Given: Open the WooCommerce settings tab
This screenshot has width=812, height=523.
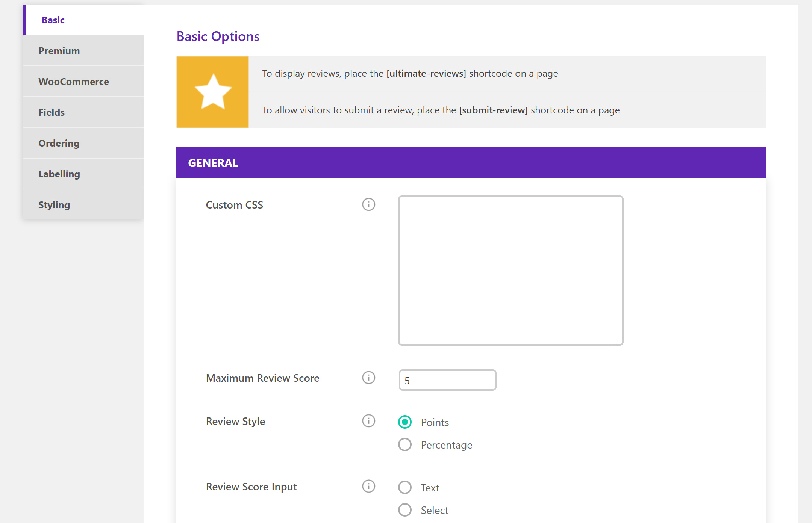Looking at the screenshot, I should [74, 81].
